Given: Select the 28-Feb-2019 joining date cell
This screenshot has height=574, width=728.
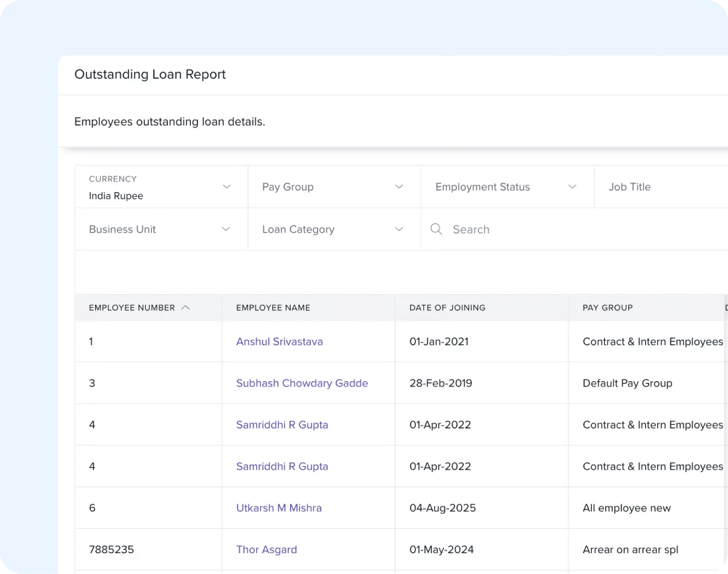Looking at the screenshot, I should click(x=481, y=383).
